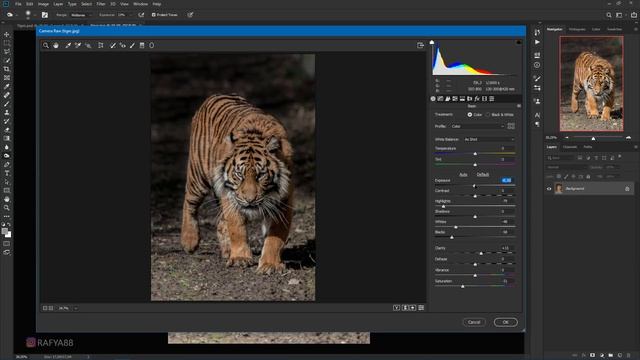This screenshot has height=360, width=640.
Task: Select the Graduated Filter tool
Action: tap(142, 45)
